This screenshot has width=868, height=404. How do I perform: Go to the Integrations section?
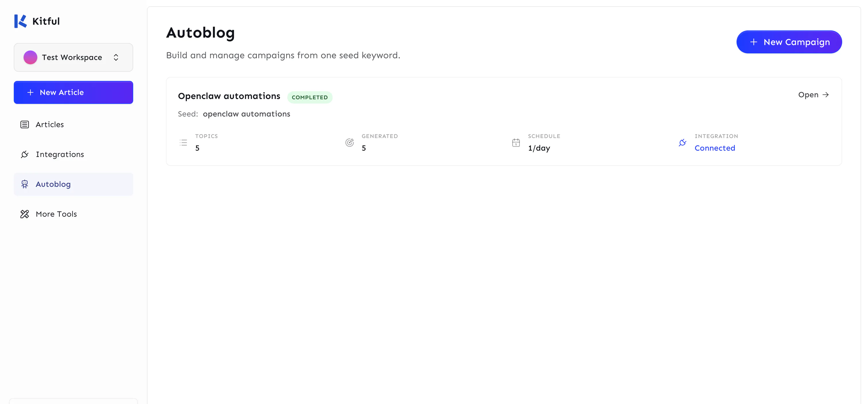73,154
